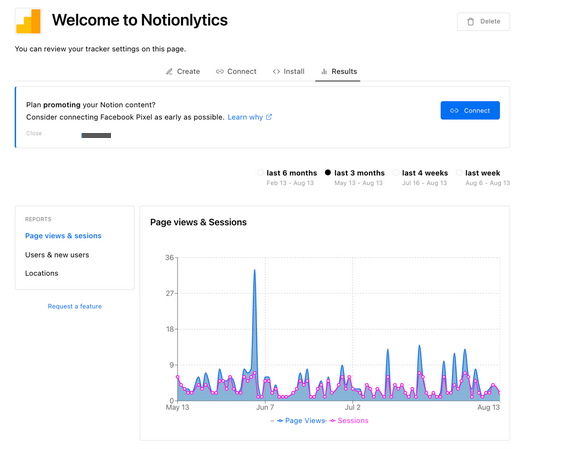
Task: Select the last 6 months radio option
Action: point(260,172)
